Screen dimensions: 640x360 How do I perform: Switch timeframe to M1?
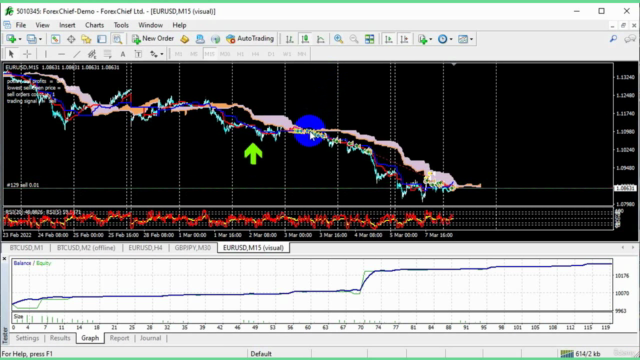[x=178, y=54]
